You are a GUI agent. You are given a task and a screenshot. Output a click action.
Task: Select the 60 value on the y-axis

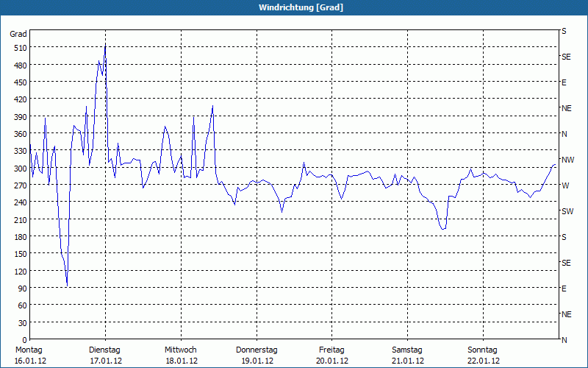tap(23, 305)
